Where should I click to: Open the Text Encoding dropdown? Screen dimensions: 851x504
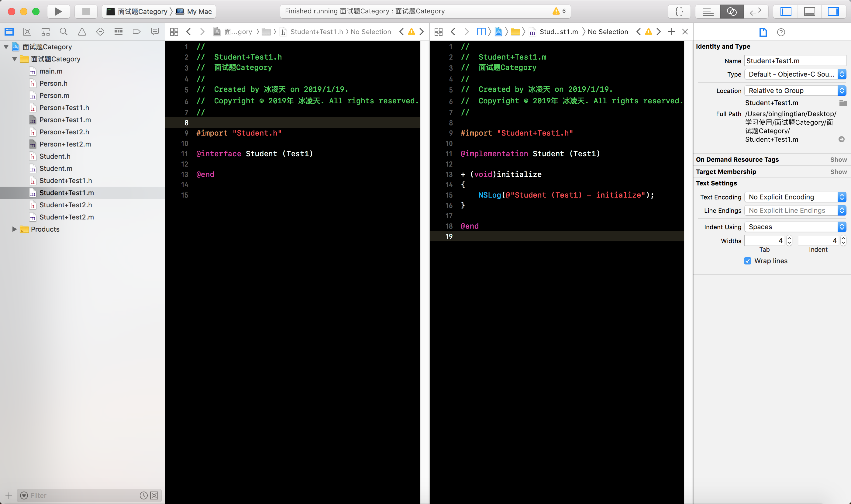[795, 197]
